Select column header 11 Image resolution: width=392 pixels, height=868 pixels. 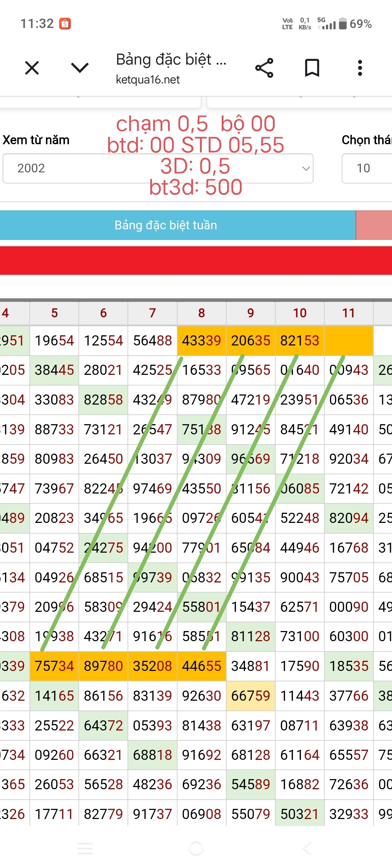[x=349, y=313]
